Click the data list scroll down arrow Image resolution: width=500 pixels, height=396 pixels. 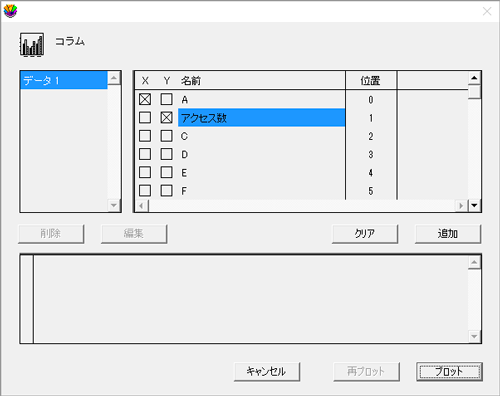pyautogui.click(x=114, y=205)
